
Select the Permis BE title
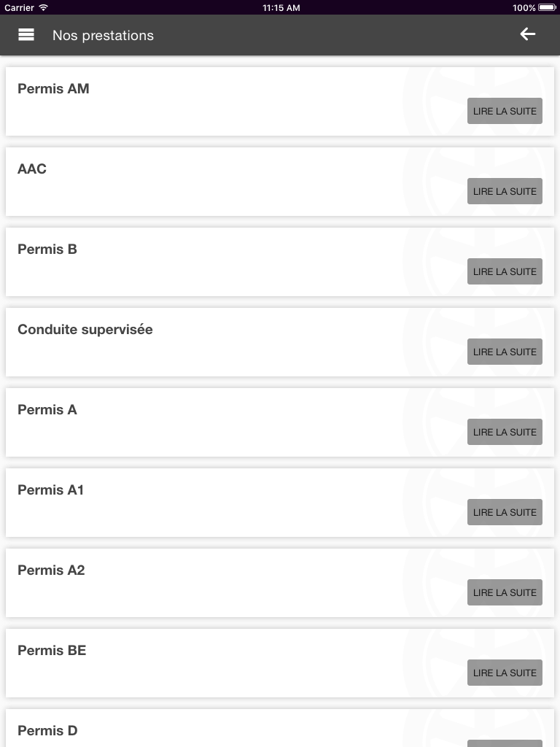pos(52,650)
